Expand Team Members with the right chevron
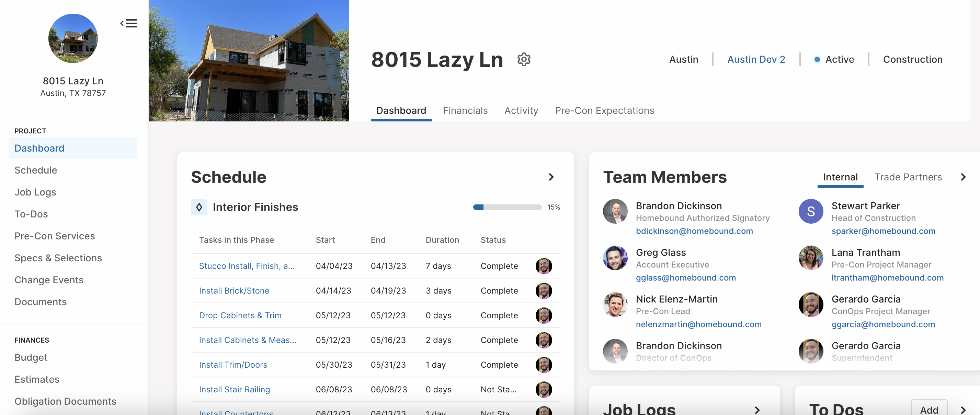Screen dimensions: 980x415 963,177
